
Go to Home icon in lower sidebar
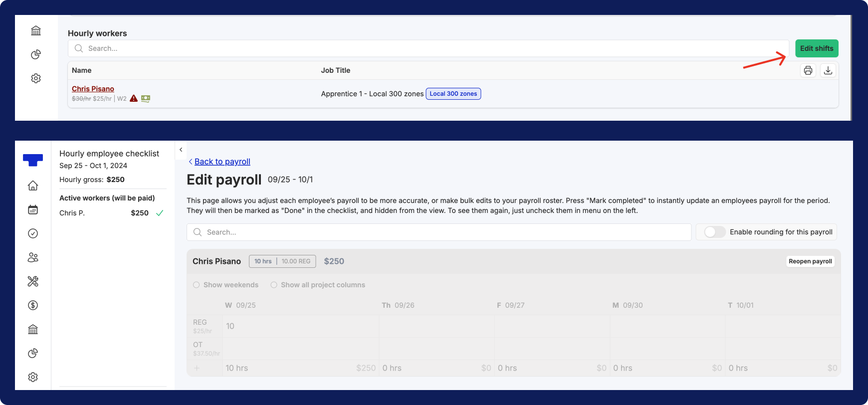33,186
